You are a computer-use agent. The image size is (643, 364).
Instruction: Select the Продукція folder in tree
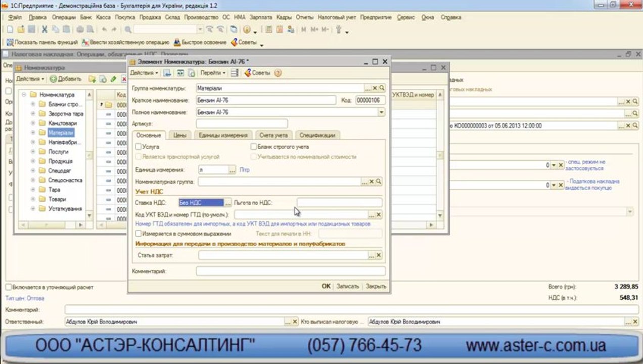[x=60, y=161]
